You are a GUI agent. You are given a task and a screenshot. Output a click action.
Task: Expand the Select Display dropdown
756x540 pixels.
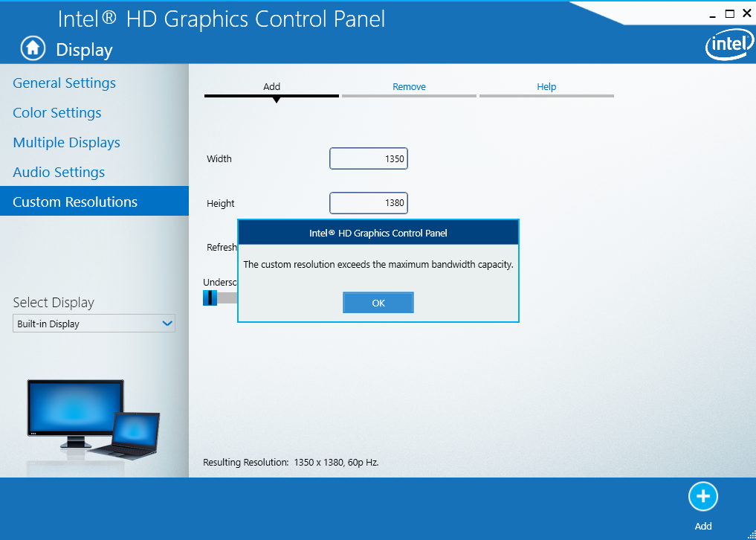[94, 324]
